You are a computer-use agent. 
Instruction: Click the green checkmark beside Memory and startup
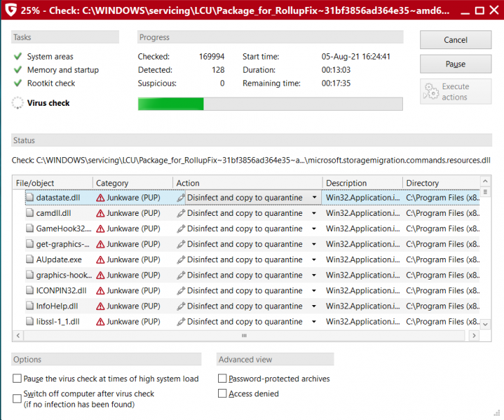[18, 70]
